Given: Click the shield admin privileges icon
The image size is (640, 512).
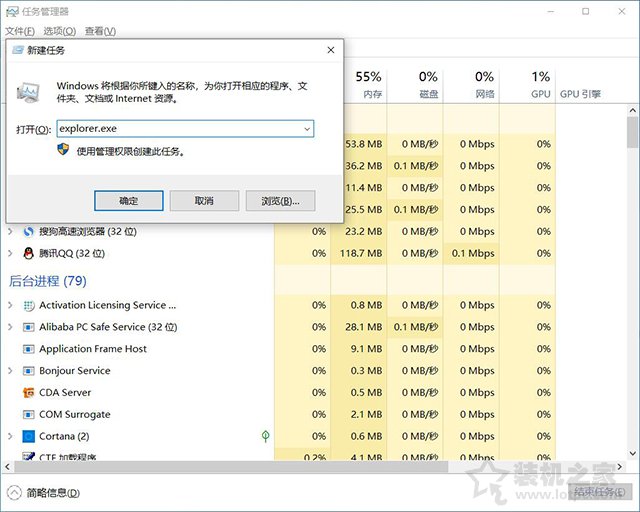Looking at the screenshot, I should (x=63, y=149).
